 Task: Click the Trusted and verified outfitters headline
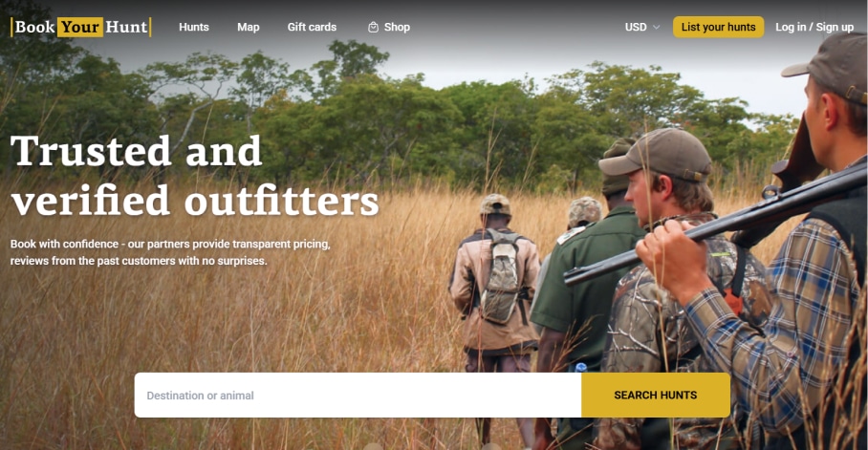click(194, 176)
